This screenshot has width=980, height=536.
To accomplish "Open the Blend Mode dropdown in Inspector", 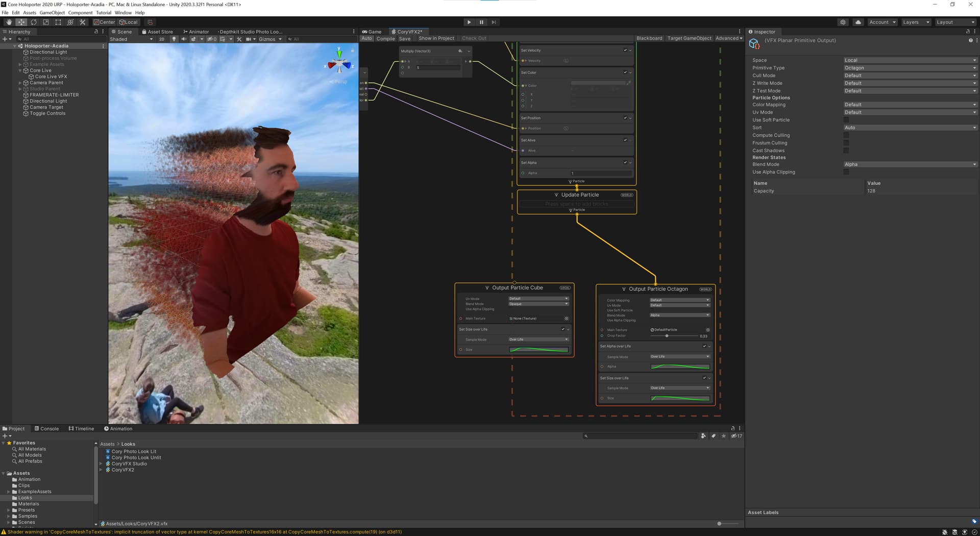I will [x=910, y=164].
